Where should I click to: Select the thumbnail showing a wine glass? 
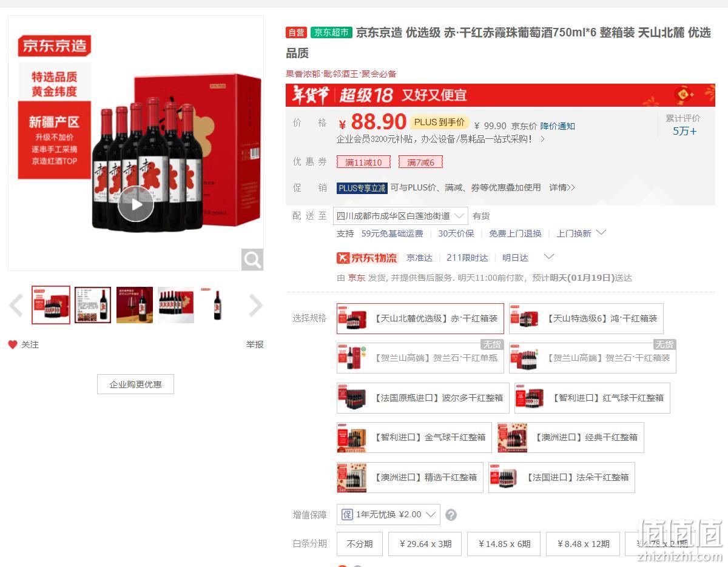click(x=135, y=305)
